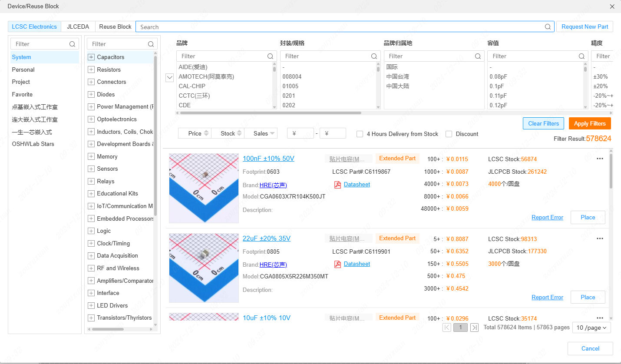Click the magnifier icon in the main search bar
The width and height of the screenshot is (621, 364).
(x=548, y=27)
